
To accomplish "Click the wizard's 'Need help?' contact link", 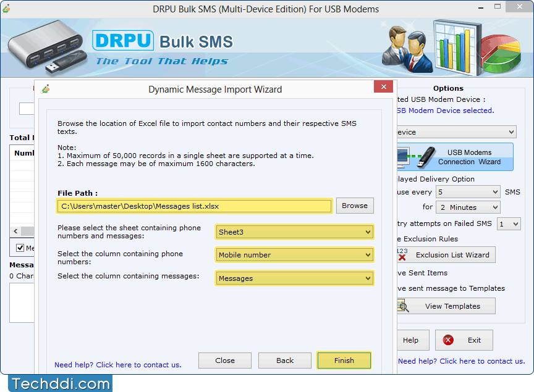I will click(118, 365).
